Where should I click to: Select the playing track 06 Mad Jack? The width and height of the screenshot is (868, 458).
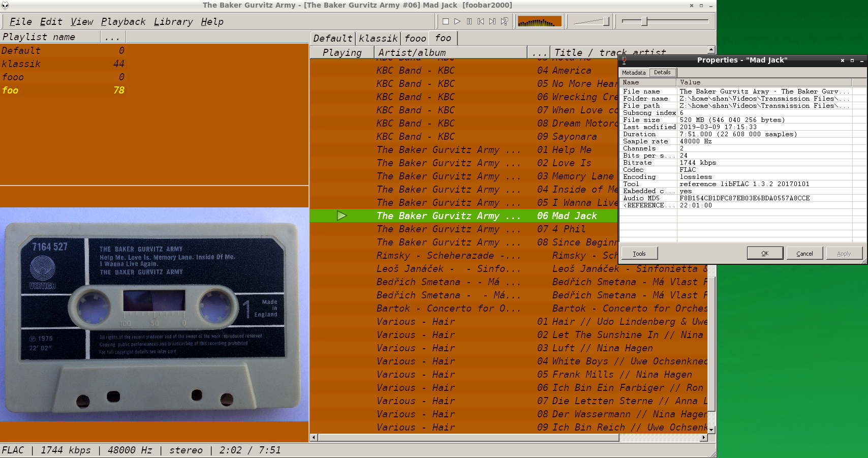463,216
